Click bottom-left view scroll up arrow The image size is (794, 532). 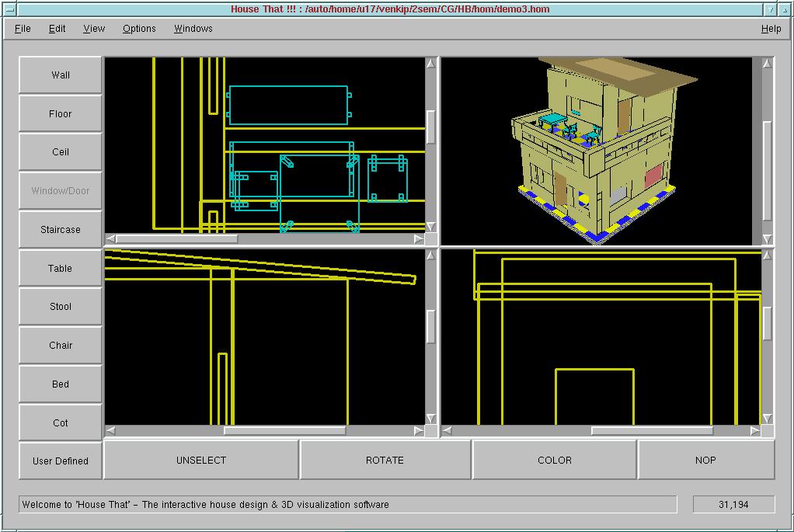tap(430, 255)
